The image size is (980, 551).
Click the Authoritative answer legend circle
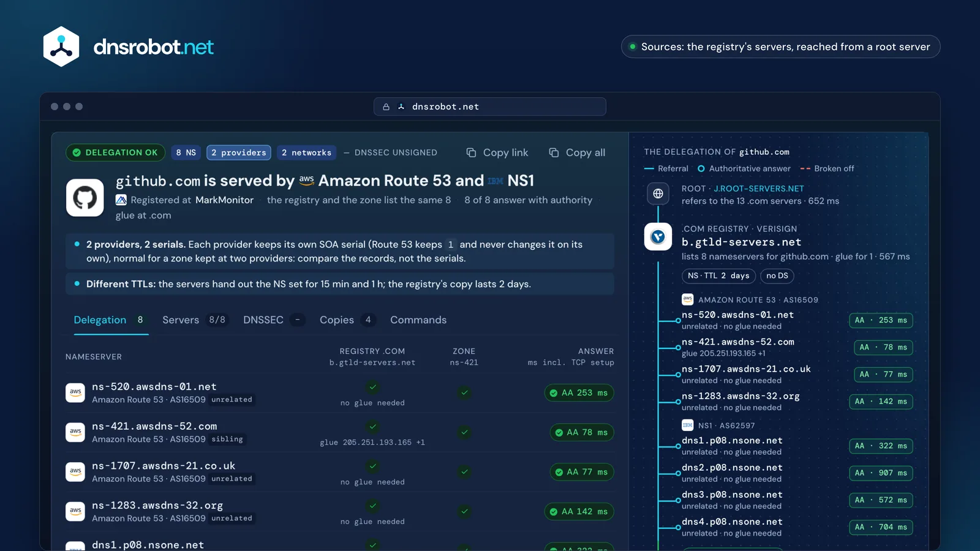point(701,168)
